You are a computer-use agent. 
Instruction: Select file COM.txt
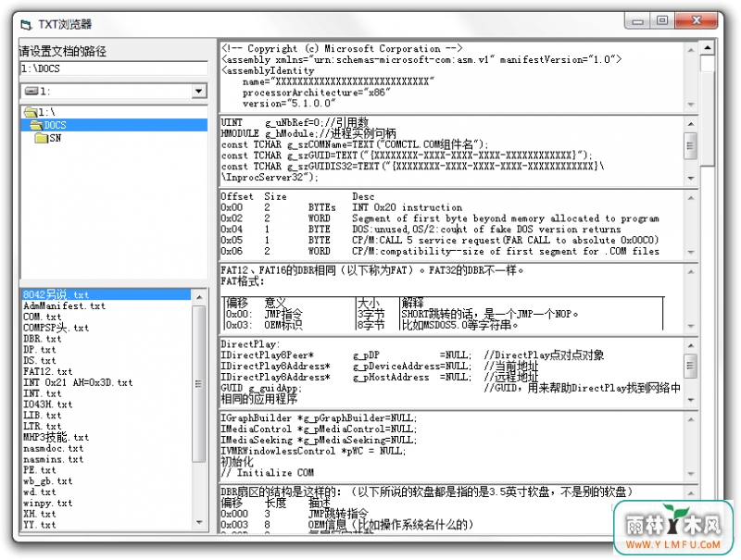pos(42,317)
